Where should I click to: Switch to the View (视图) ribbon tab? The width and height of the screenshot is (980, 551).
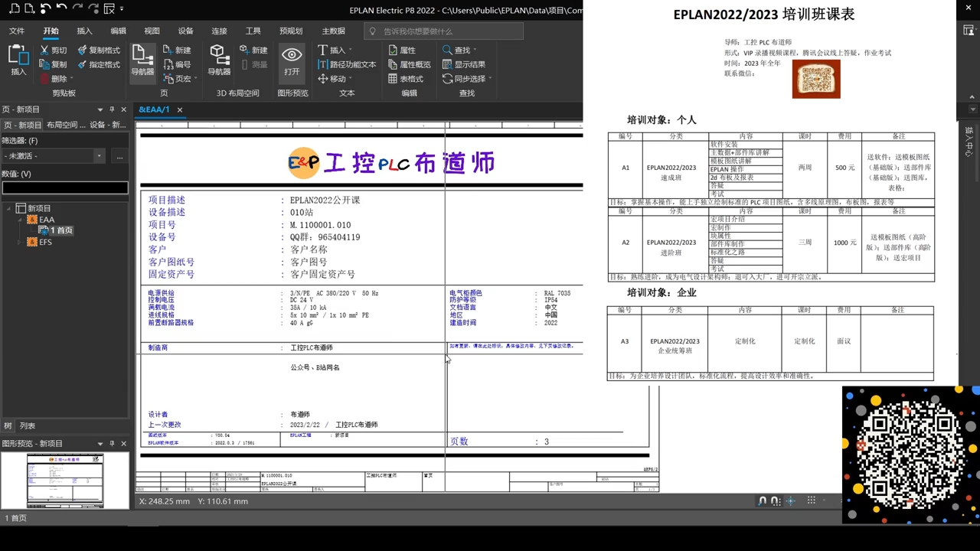pyautogui.click(x=152, y=31)
